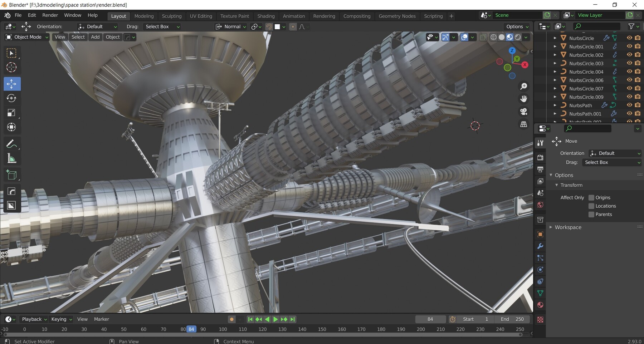Open the World Properties tab
The image size is (644, 344).
540,205
